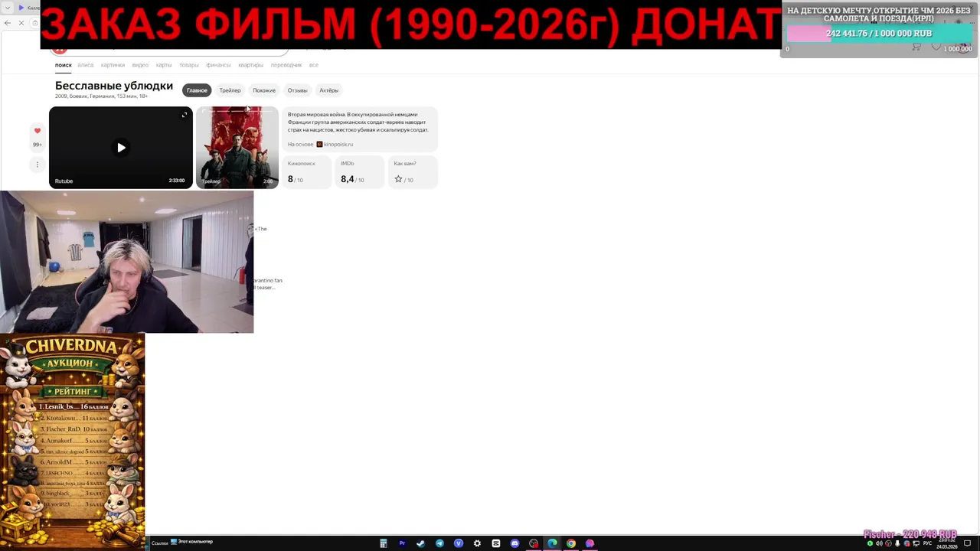Screen dimensions: 980x551
Task: Switch to the Трейлер tab
Action: click(x=230, y=90)
